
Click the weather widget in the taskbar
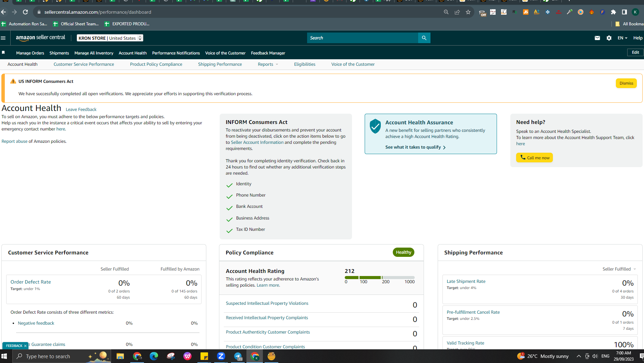tap(543, 356)
